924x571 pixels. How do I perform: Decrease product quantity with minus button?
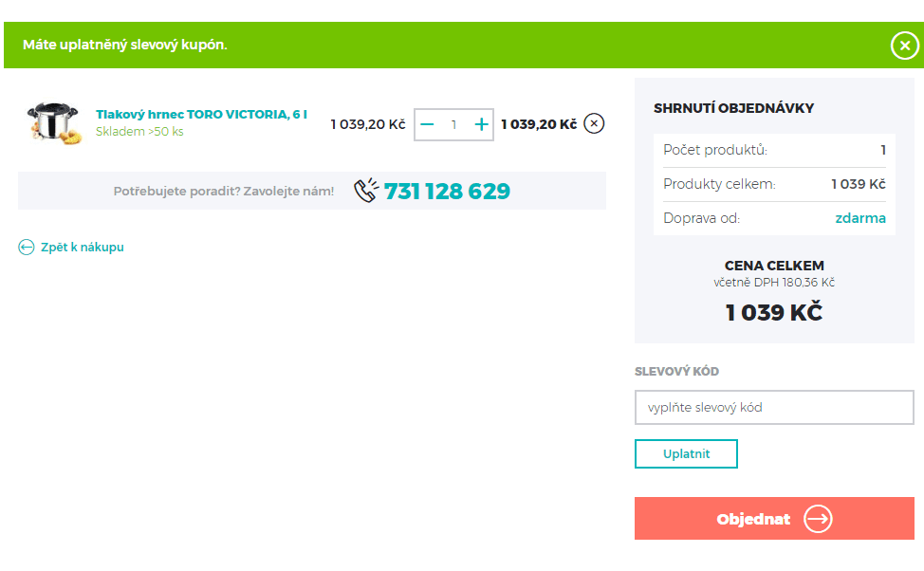coord(427,124)
